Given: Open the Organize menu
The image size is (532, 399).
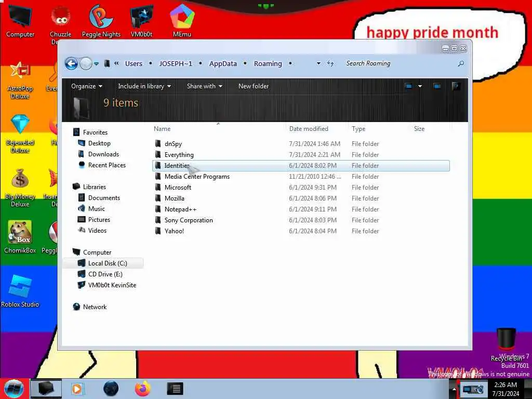Looking at the screenshot, I should point(87,86).
